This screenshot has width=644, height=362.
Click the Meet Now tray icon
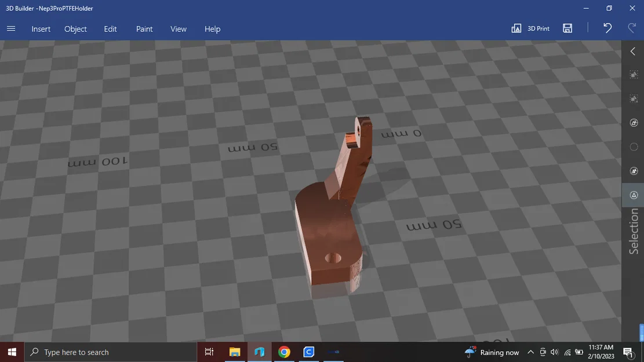(x=543, y=352)
